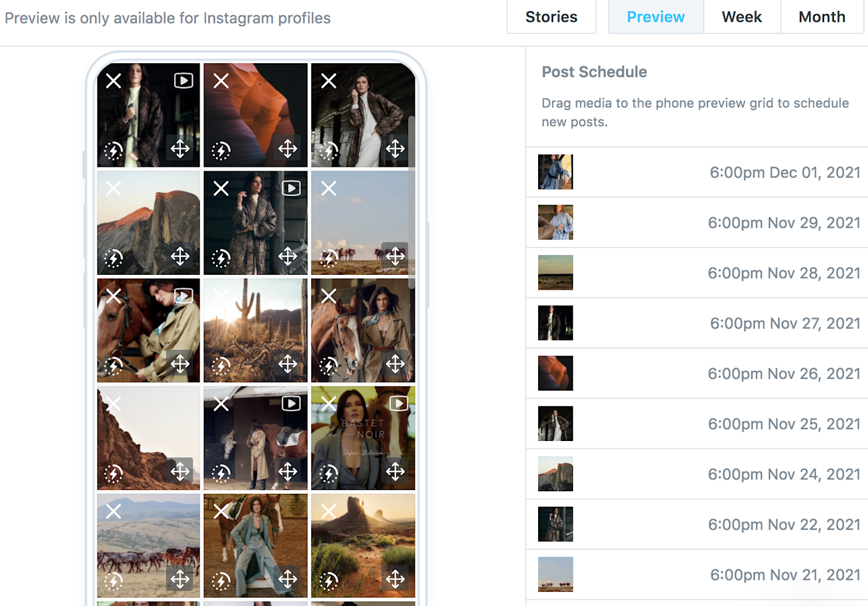This screenshot has width=868, height=606.
Task: Click move handle on Bastet Noir post
Action: click(x=396, y=471)
